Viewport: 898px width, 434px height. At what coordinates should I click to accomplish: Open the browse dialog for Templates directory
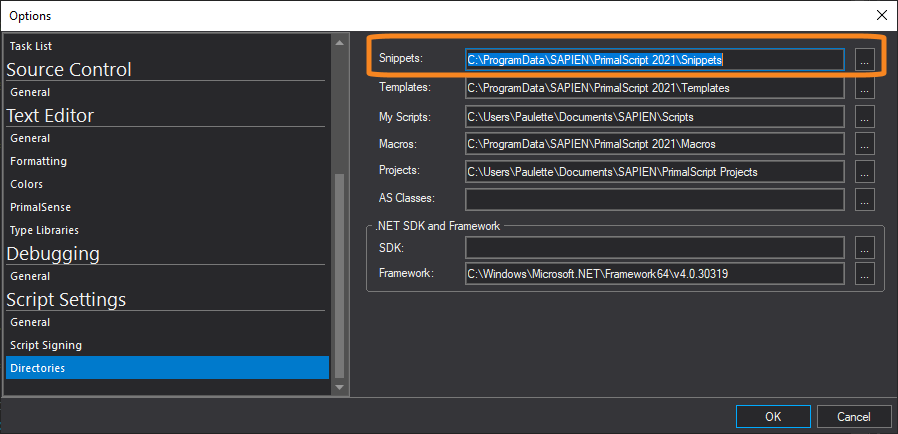click(865, 89)
